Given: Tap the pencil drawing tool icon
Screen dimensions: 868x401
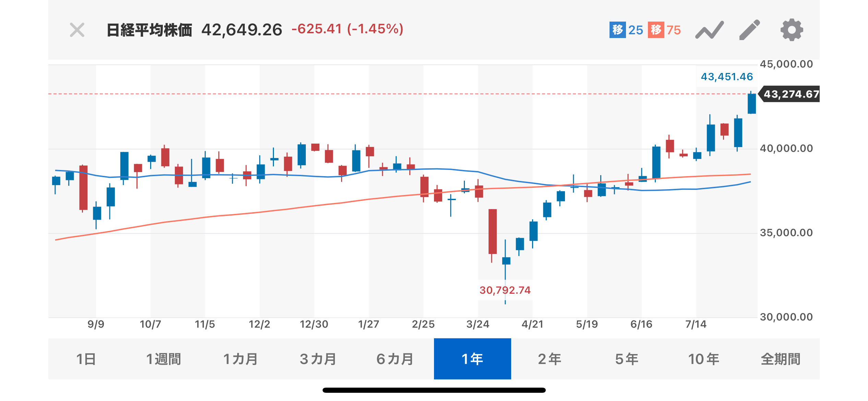Looking at the screenshot, I should pyautogui.click(x=750, y=30).
